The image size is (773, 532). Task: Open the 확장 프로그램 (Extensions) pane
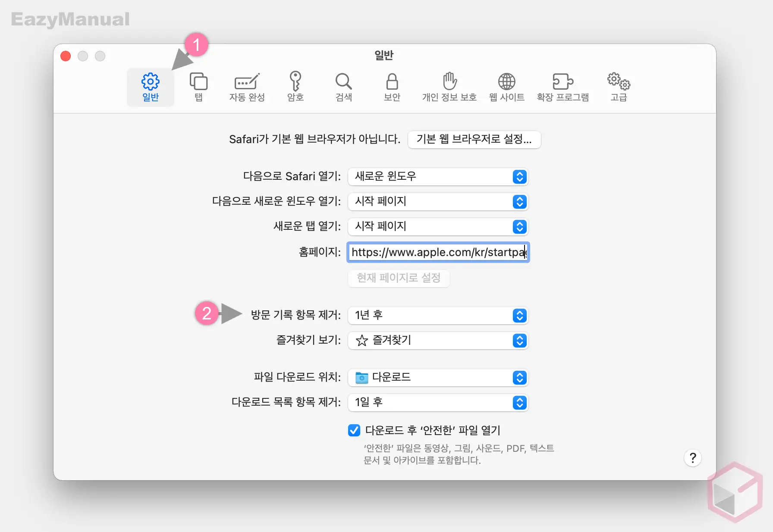click(x=563, y=87)
